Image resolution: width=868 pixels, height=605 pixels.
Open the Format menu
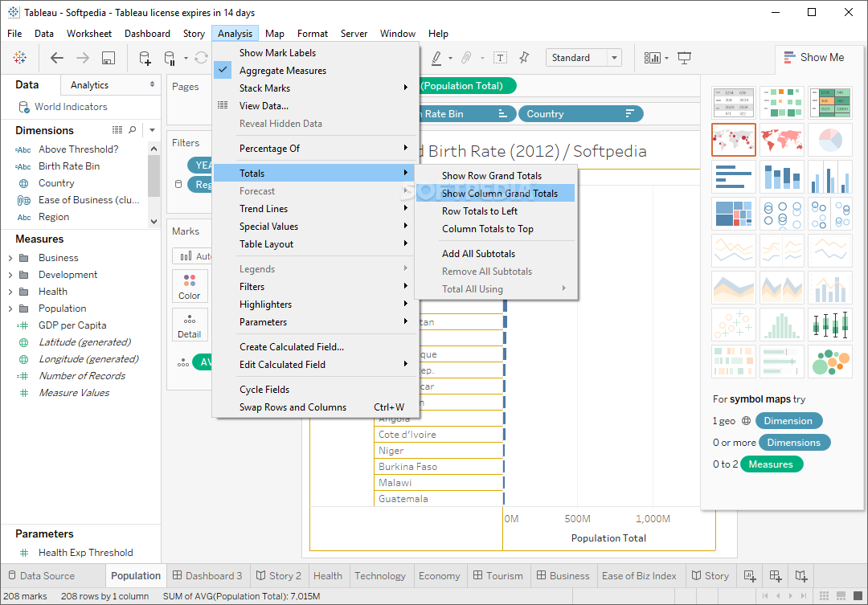click(312, 34)
